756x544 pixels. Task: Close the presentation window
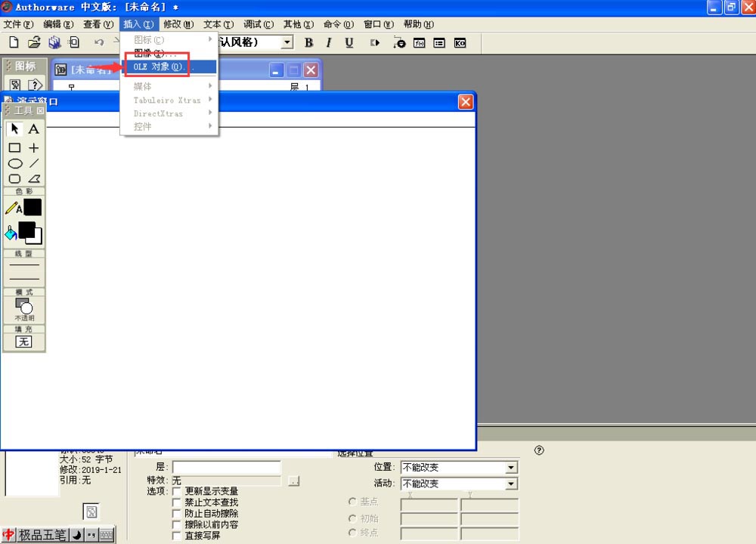pos(466,102)
